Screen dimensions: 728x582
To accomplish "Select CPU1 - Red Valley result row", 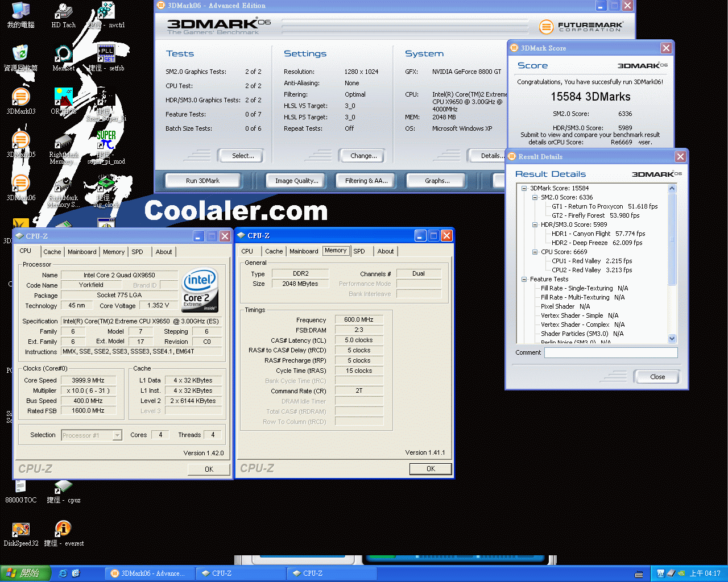I will point(591,261).
